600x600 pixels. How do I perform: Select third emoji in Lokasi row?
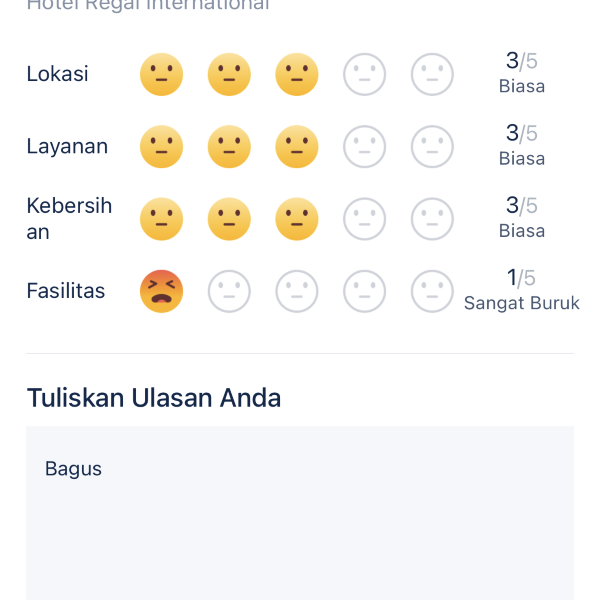[x=297, y=74]
